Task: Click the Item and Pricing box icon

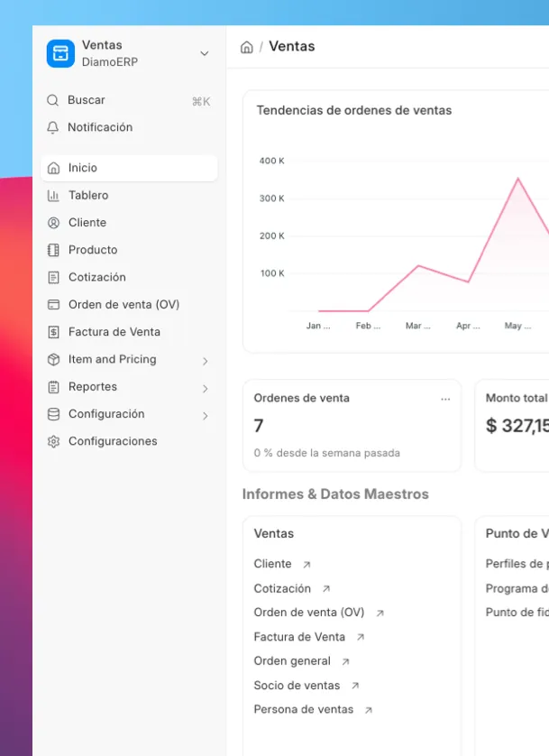Action: tap(53, 359)
